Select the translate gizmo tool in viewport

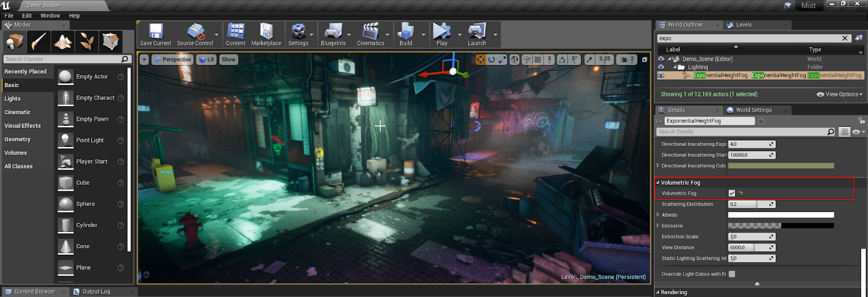481,60
